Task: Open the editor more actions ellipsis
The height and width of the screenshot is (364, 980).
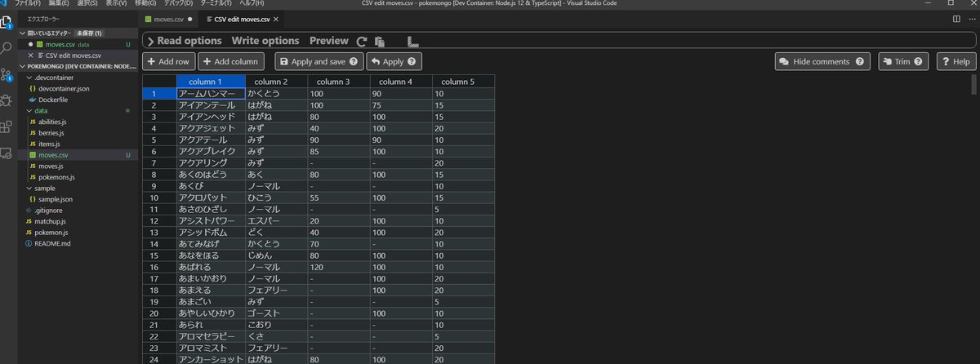Action: click(971, 18)
